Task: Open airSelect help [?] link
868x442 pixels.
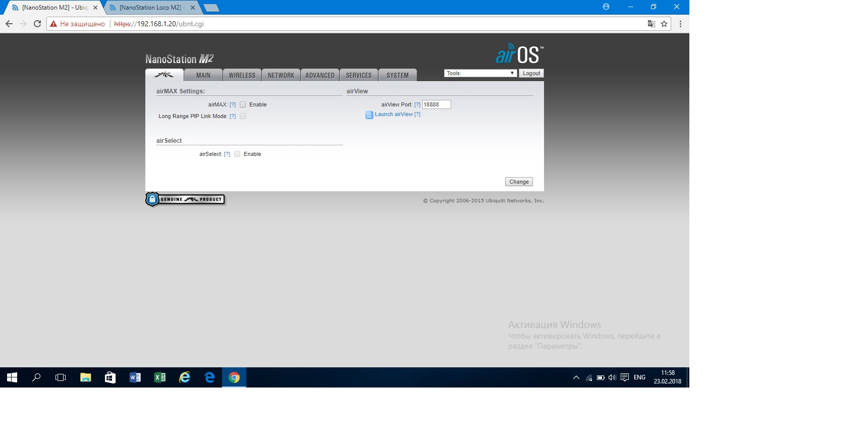Action: [227, 154]
